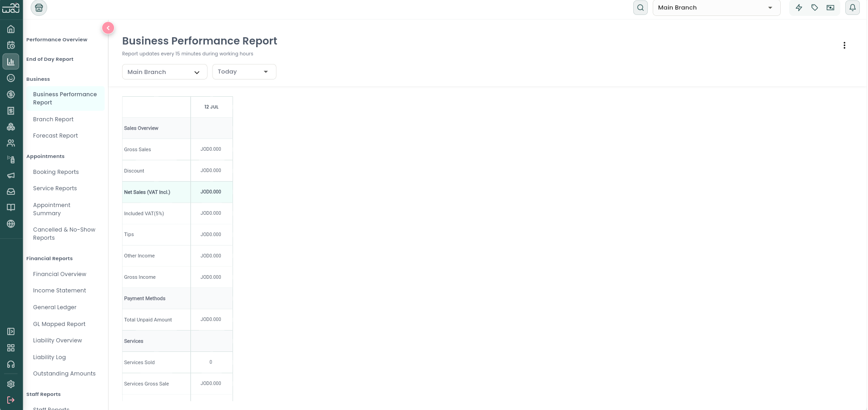868x410 pixels.
Task: Open Appointment Summary report
Action: pyautogui.click(x=52, y=209)
